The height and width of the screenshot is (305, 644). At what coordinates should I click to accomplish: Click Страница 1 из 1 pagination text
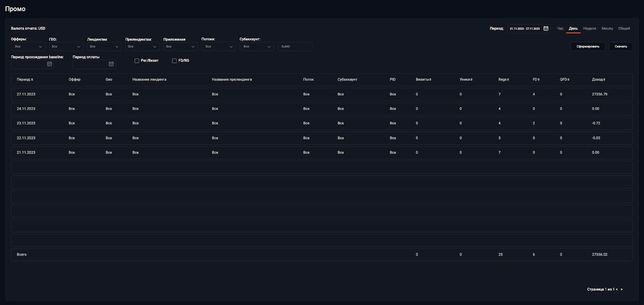[601, 289]
